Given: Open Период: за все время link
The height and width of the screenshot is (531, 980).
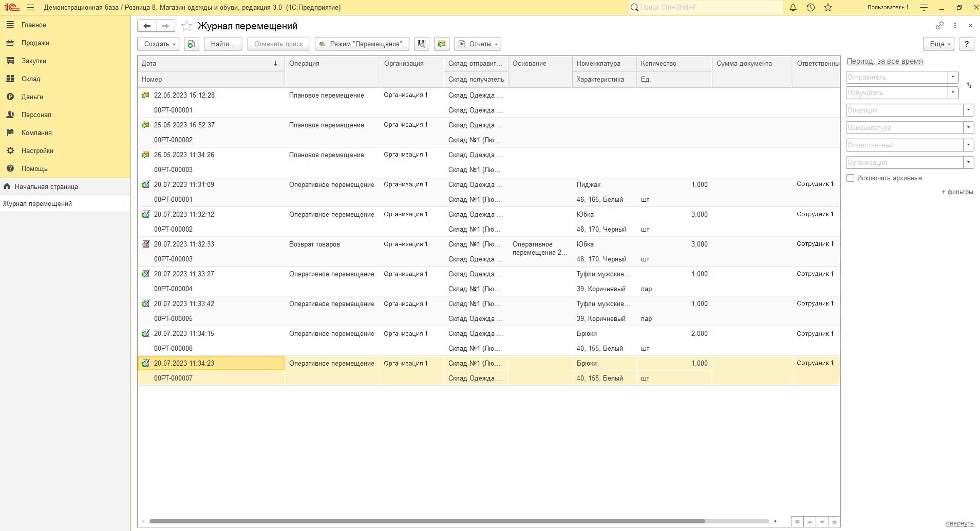Looking at the screenshot, I should [884, 61].
